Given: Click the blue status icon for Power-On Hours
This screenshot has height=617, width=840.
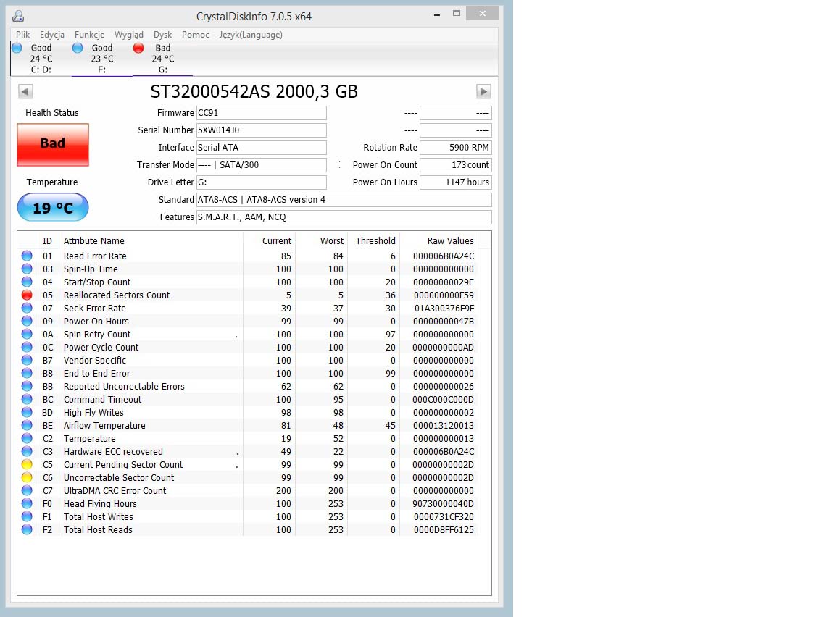Looking at the screenshot, I should [x=27, y=321].
